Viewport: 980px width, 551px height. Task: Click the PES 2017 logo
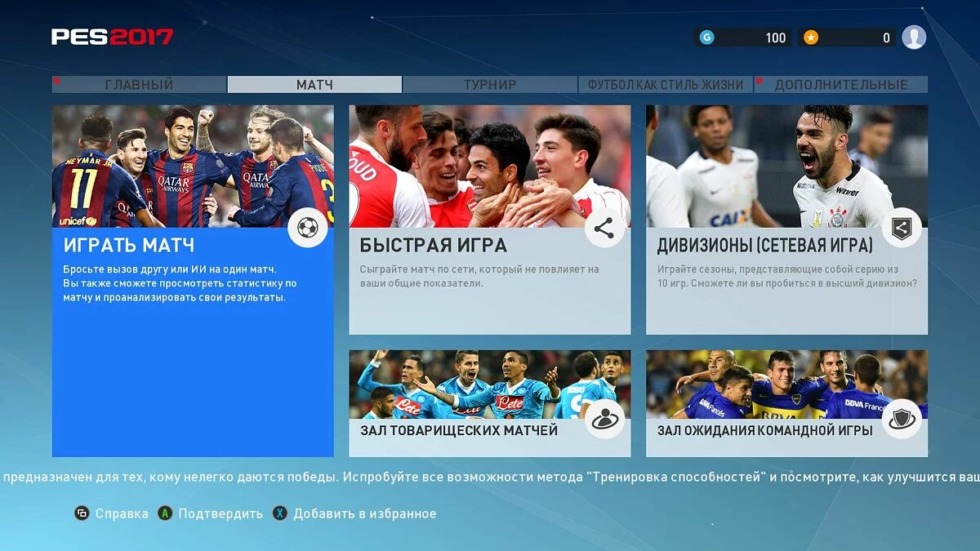pos(112,37)
